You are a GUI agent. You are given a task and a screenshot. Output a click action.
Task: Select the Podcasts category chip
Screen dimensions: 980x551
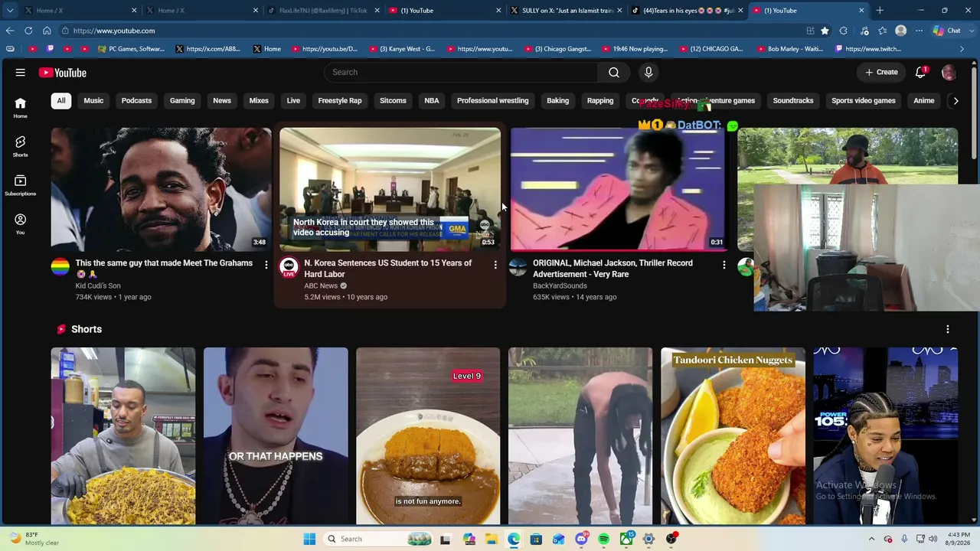(x=136, y=100)
